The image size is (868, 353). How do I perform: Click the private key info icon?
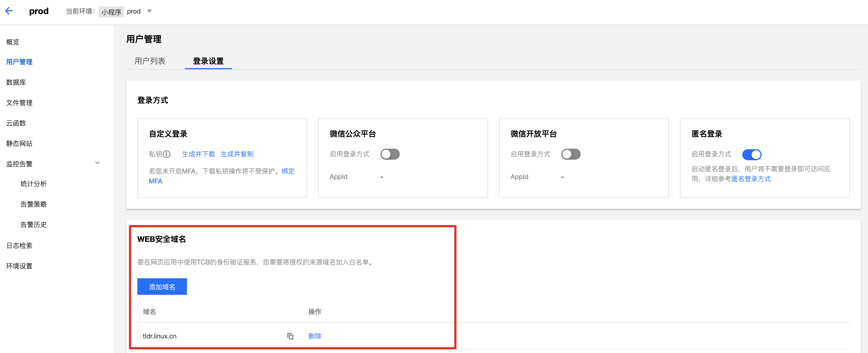pyautogui.click(x=167, y=154)
